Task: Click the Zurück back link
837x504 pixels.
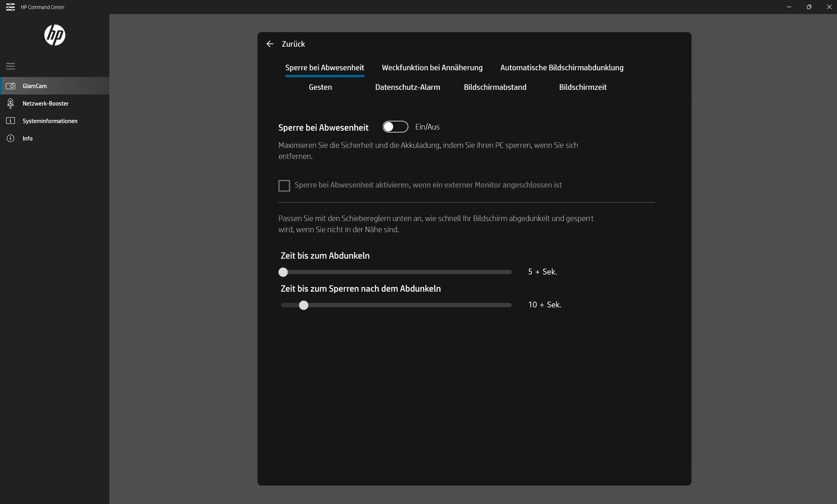Action: pyautogui.click(x=293, y=44)
